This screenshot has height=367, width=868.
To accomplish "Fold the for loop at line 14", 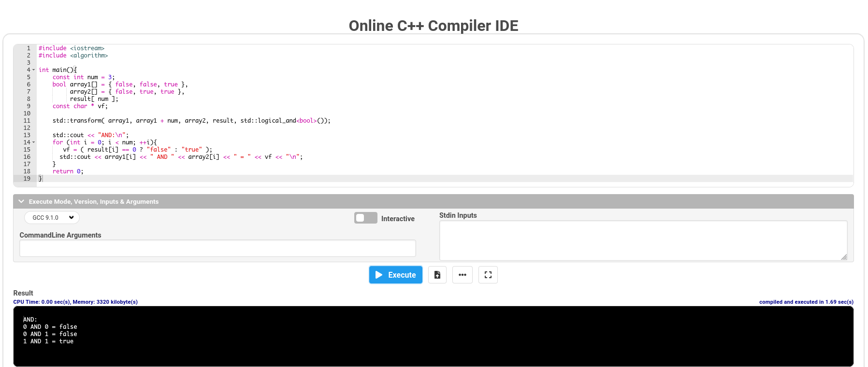I will click(34, 142).
